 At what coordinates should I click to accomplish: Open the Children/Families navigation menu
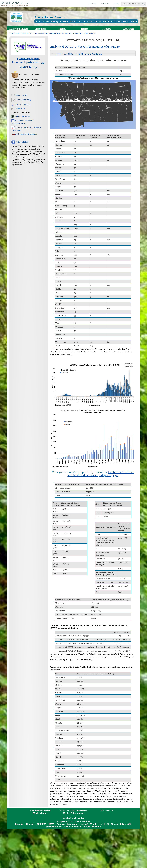(18, 29)
